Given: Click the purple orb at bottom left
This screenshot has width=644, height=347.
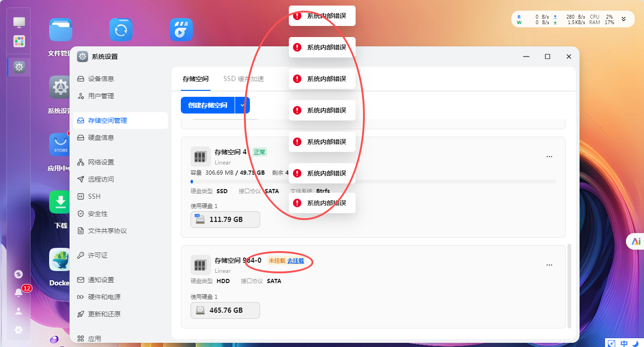Looking at the screenshot, I should point(54,341).
